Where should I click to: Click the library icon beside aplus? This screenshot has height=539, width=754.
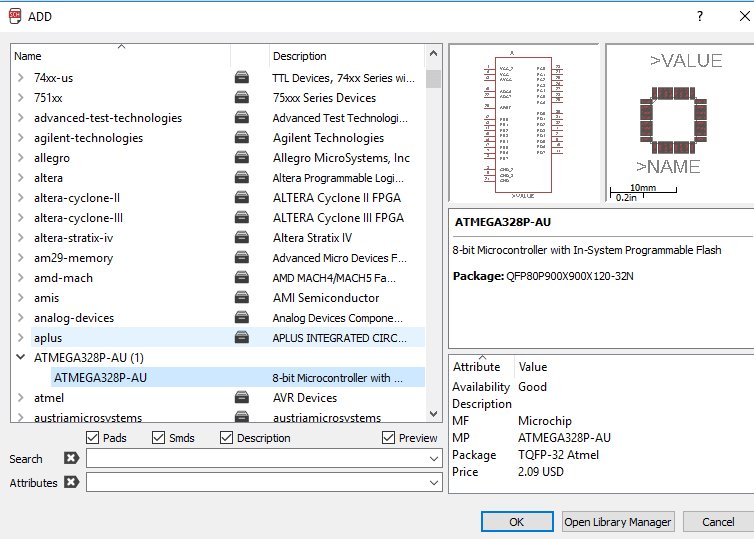click(x=241, y=338)
